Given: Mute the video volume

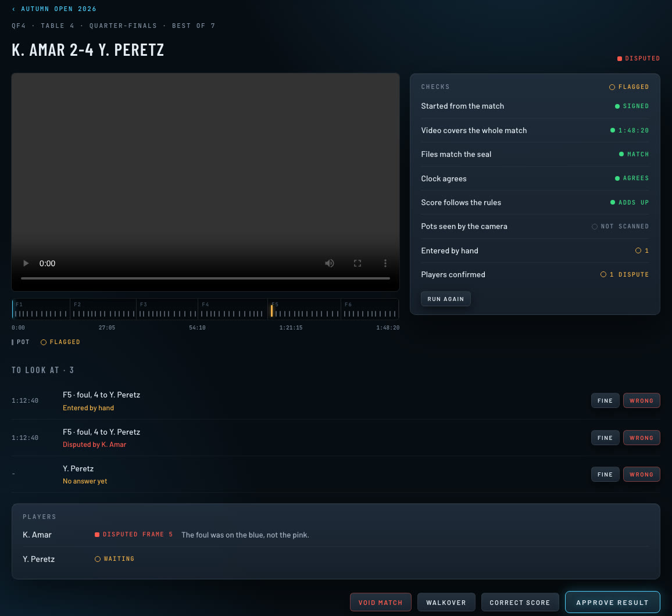Looking at the screenshot, I should pos(329,263).
